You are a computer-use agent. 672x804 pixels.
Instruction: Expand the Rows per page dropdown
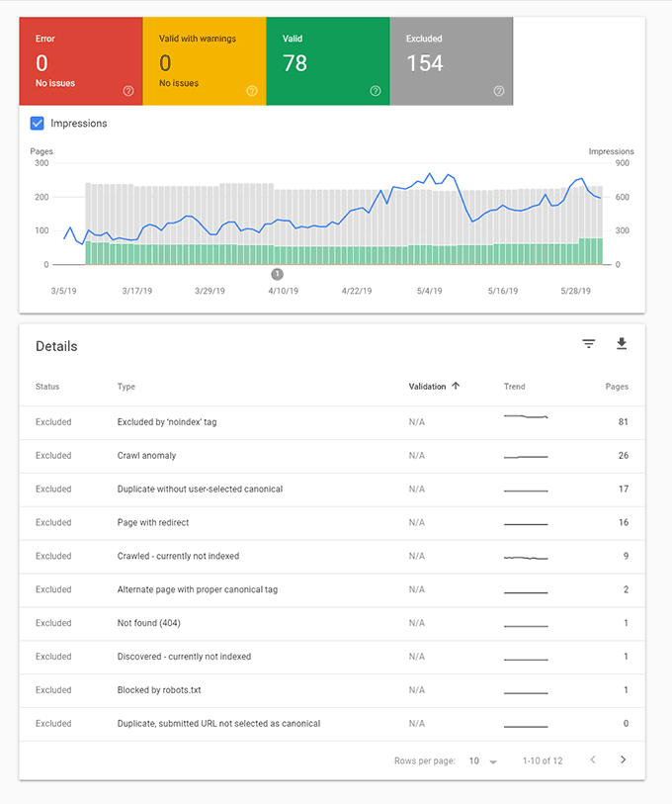483,760
